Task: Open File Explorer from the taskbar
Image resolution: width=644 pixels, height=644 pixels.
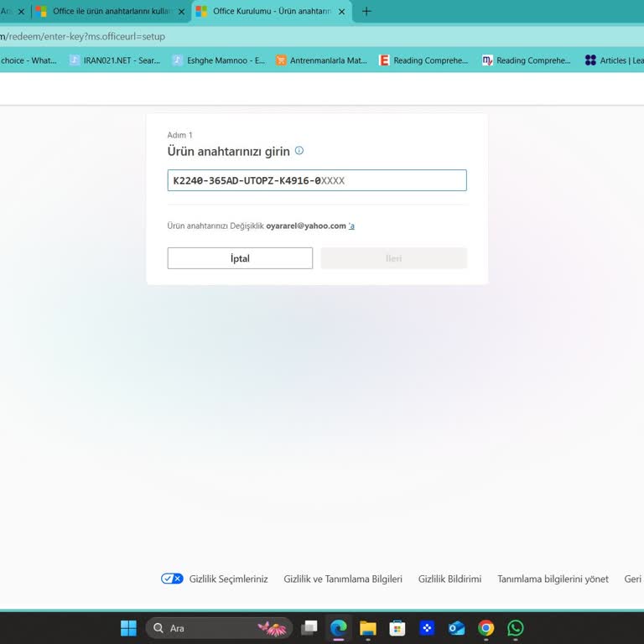Action: click(368, 628)
